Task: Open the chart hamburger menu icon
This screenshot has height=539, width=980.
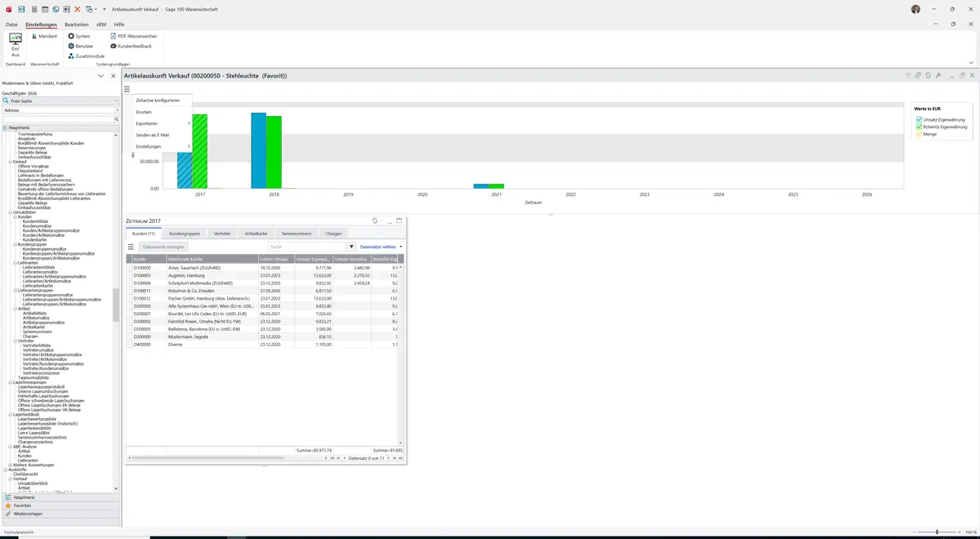Action: click(127, 89)
